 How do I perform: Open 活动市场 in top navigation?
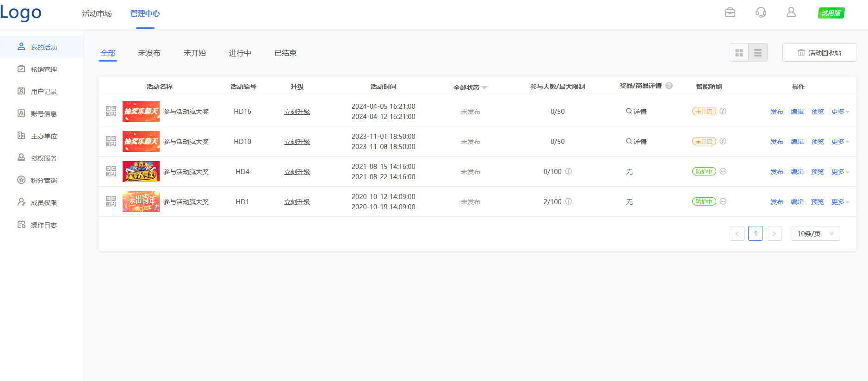point(97,13)
